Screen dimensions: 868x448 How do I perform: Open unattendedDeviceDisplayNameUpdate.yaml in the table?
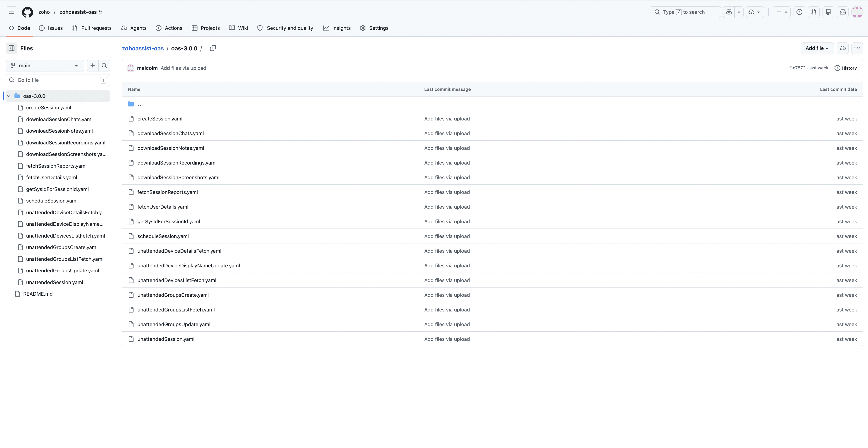(189, 266)
